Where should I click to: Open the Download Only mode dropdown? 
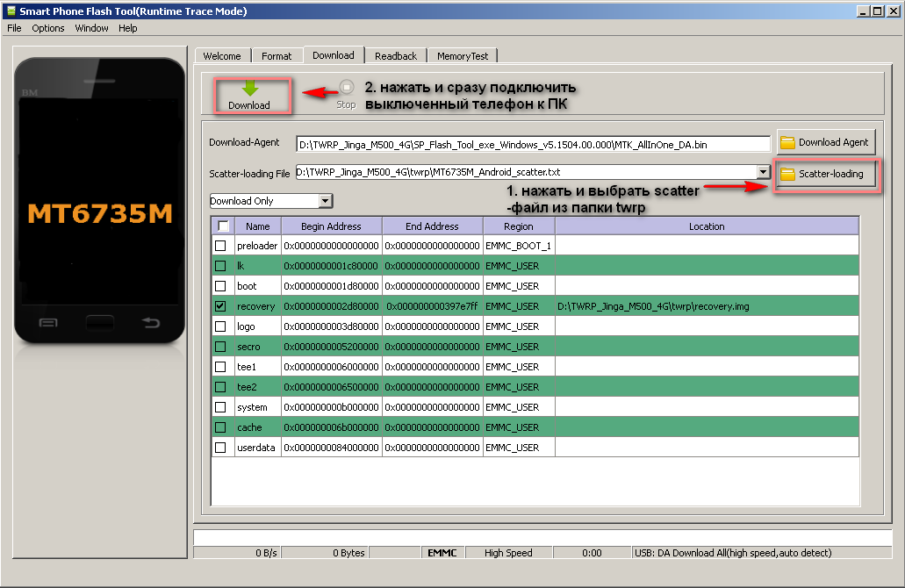point(326,201)
